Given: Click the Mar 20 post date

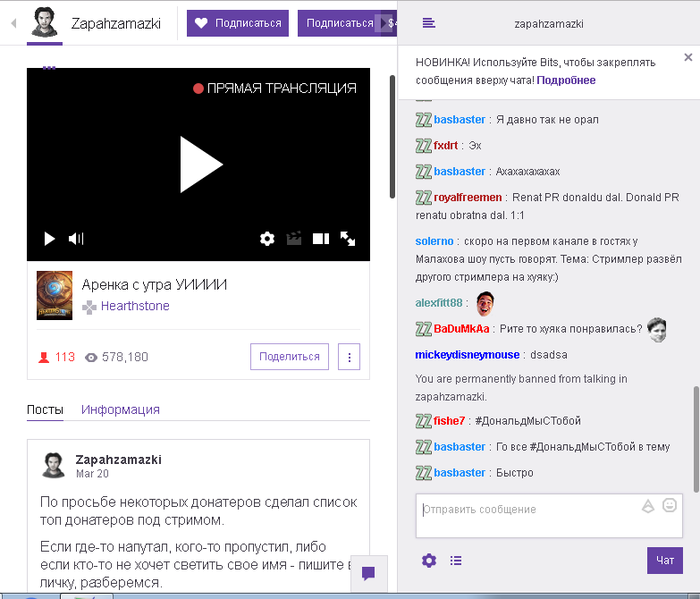Looking at the screenshot, I should pyautogui.click(x=92, y=474).
